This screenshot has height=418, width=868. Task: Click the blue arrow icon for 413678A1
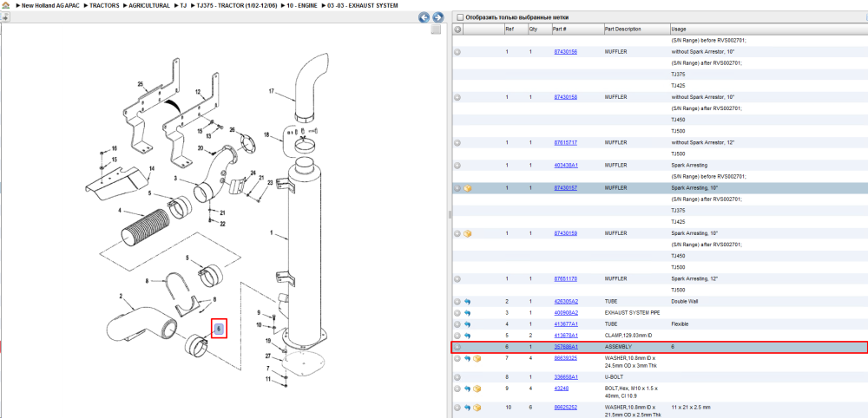[467, 336]
